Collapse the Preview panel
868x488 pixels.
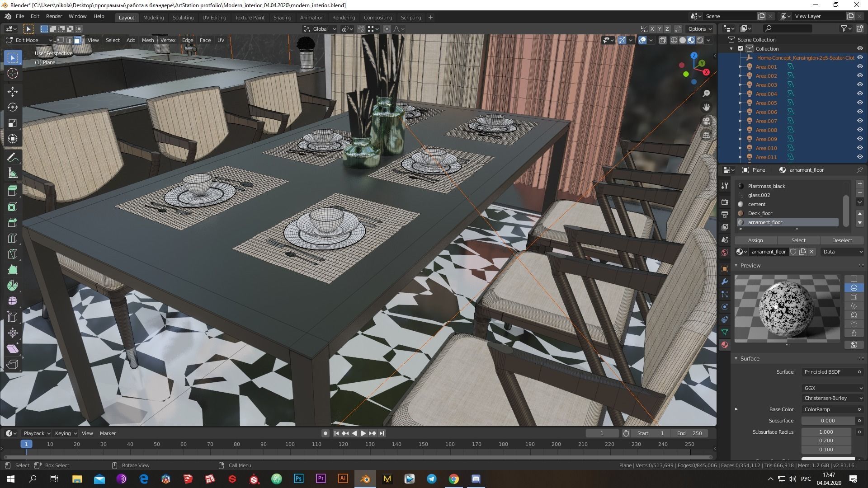point(736,265)
